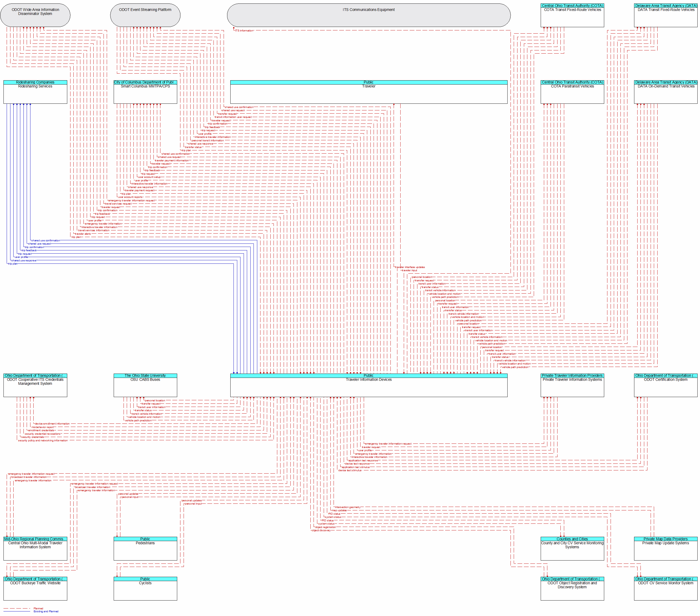This screenshot has height=616, width=700.
Task: Click the 'ITS information' flow label
Action: 244,30
